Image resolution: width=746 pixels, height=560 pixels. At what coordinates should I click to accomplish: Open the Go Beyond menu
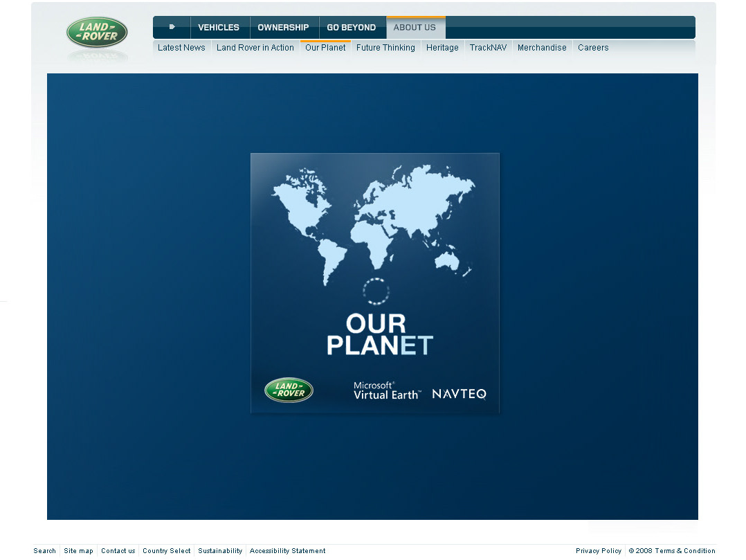[x=352, y=28]
